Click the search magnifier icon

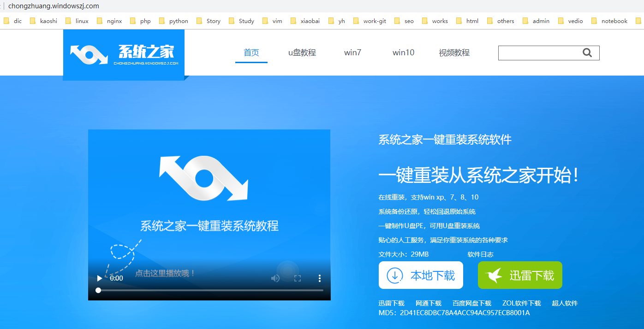(x=587, y=53)
